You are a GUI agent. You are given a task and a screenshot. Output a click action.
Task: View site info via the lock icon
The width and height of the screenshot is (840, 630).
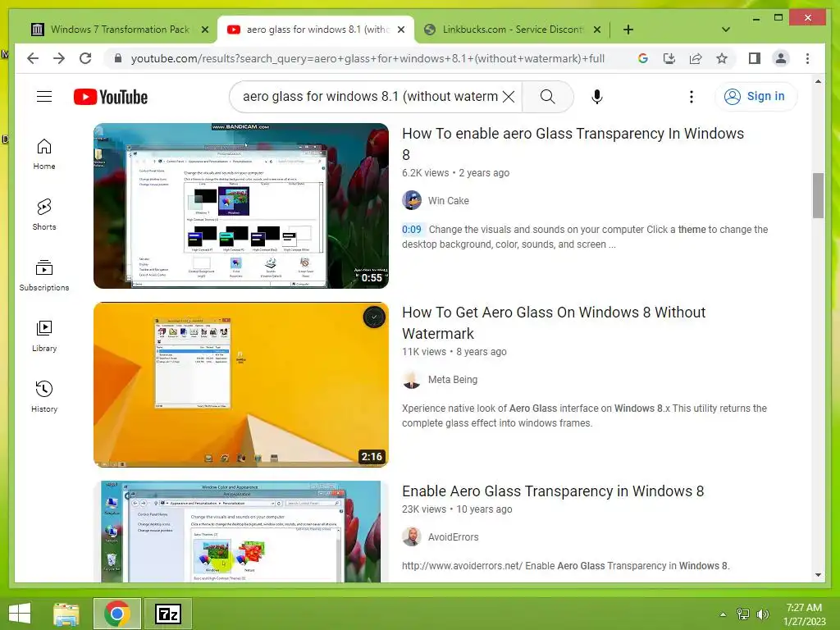pos(118,58)
